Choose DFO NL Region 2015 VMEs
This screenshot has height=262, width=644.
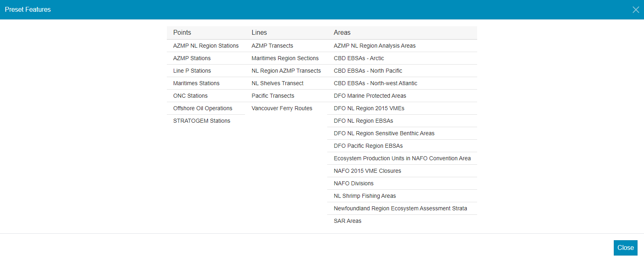click(402, 108)
